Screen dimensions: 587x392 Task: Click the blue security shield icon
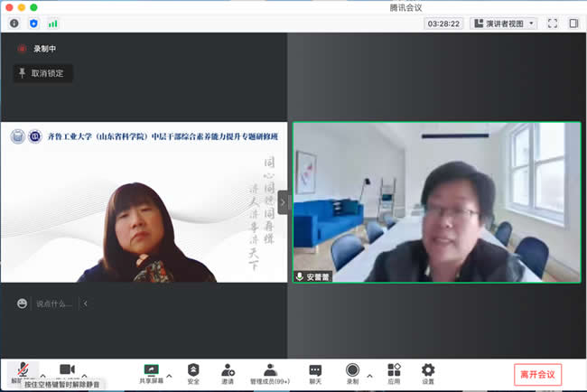33,23
